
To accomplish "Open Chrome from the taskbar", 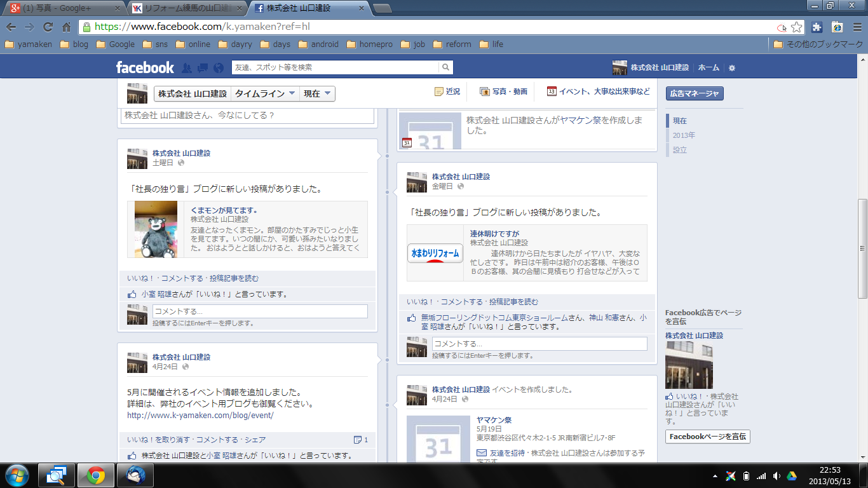I will [96, 475].
